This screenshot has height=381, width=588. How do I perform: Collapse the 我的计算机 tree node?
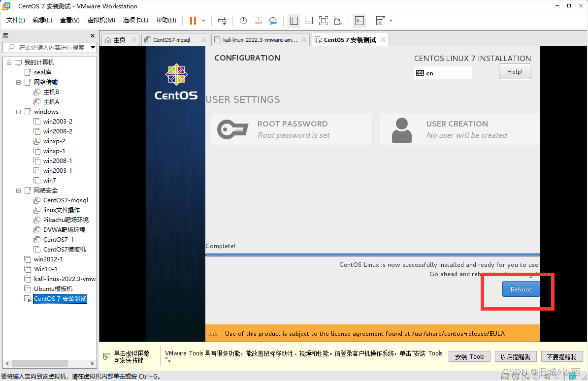pyautogui.click(x=9, y=63)
